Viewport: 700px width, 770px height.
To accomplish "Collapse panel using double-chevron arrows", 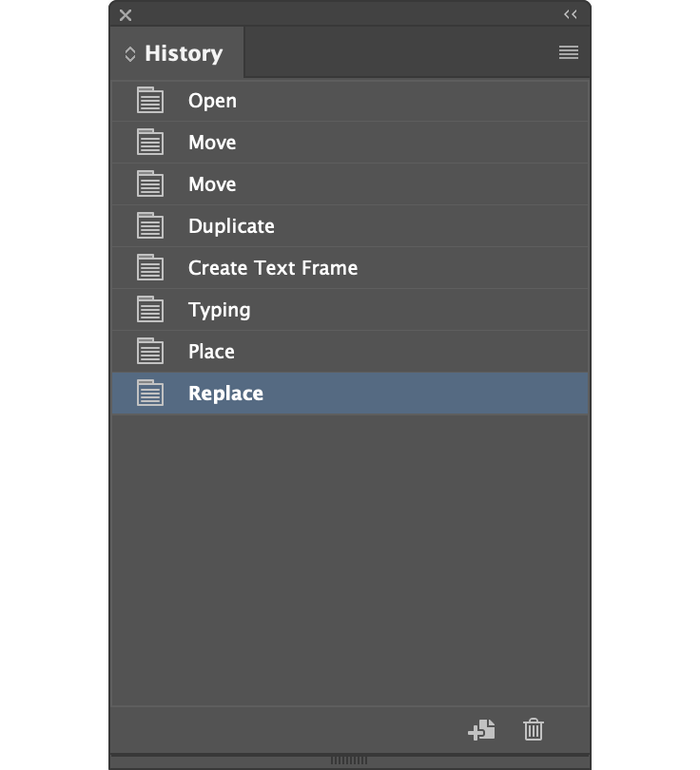I will point(571,14).
